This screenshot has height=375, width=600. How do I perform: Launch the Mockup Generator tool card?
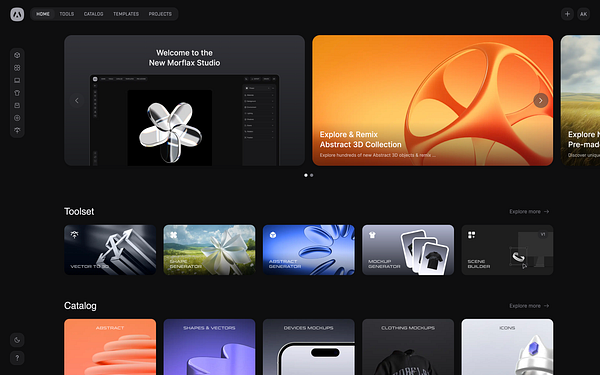[x=408, y=250]
